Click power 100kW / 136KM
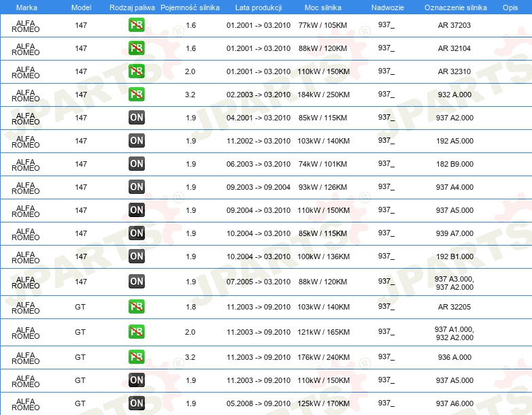Screen dimensions: 532x415 click(x=323, y=256)
